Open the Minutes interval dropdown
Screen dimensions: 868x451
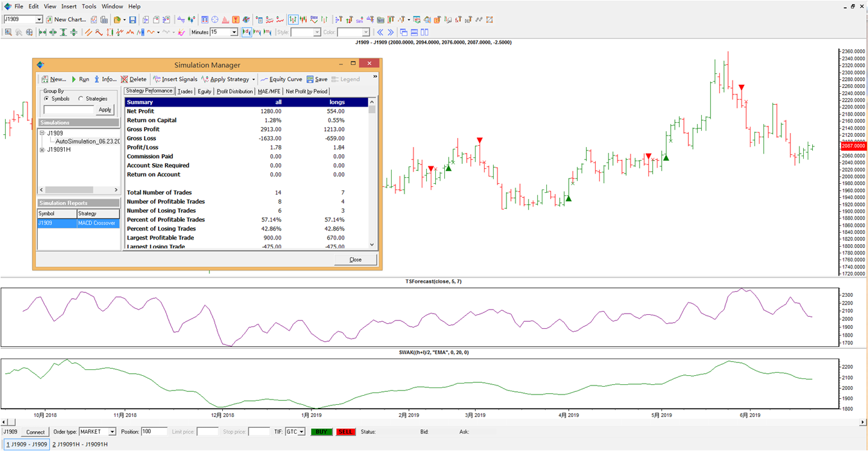tap(234, 32)
